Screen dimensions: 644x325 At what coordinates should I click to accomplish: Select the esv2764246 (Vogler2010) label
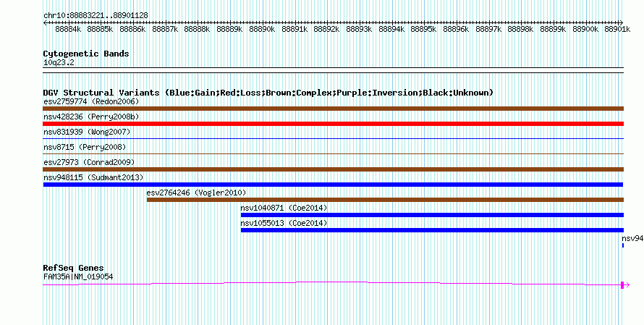click(196, 193)
